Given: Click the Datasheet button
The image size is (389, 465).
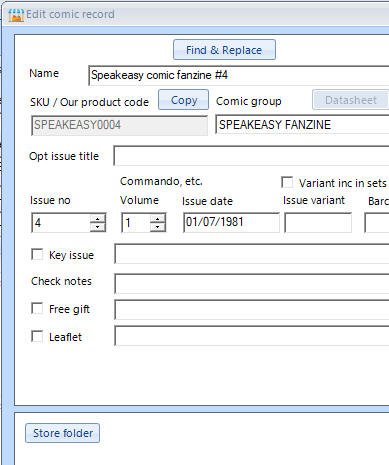Looking at the screenshot, I should pyautogui.click(x=351, y=100).
